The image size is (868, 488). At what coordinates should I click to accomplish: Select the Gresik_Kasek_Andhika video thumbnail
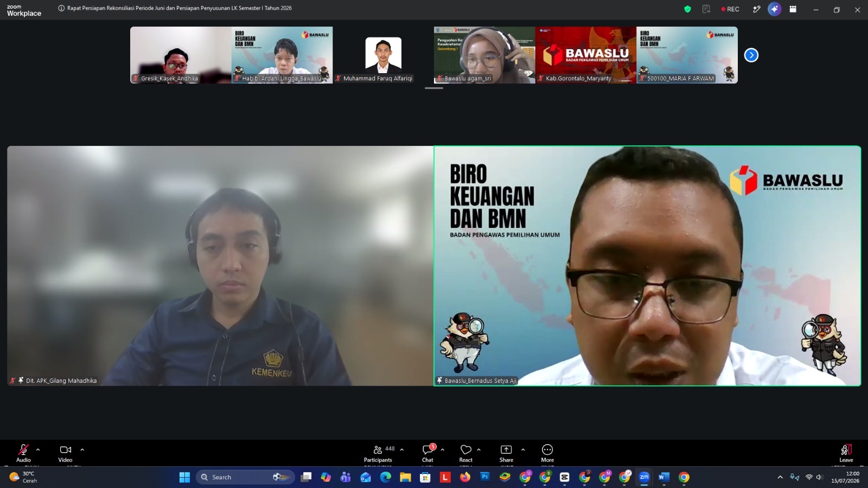(181, 55)
